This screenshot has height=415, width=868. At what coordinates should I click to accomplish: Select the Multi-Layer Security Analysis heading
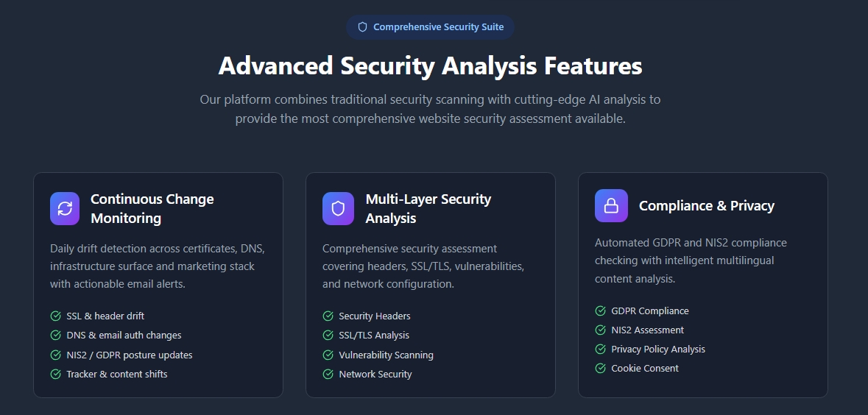pyautogui.click(x=428, y=208)
